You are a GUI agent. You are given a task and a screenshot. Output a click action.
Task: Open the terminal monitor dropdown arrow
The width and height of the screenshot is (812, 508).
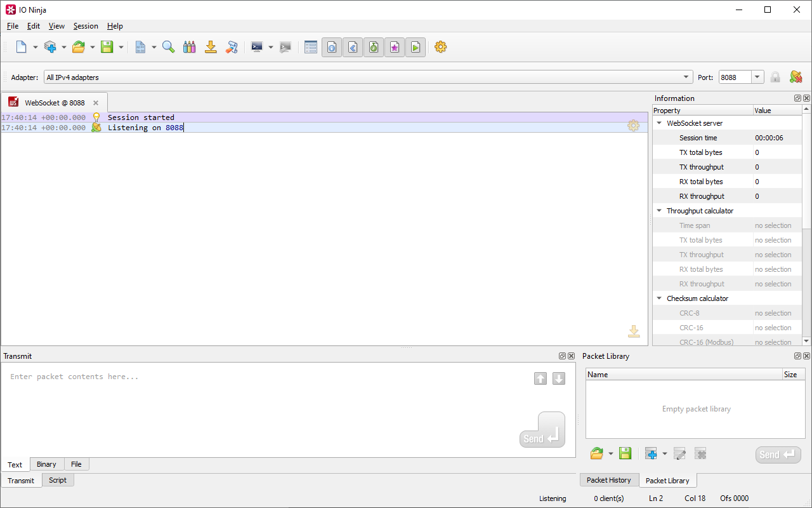pyautogui.click(x=271, y=47)
